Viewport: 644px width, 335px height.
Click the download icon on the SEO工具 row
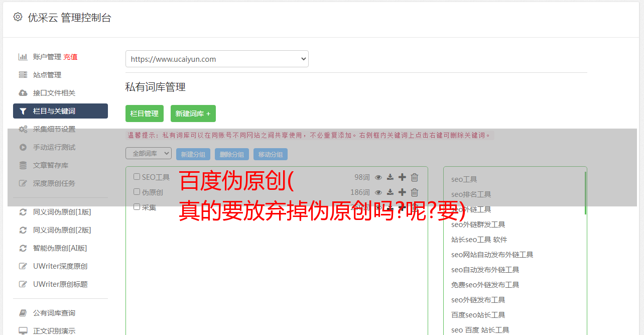pos(390,177)
